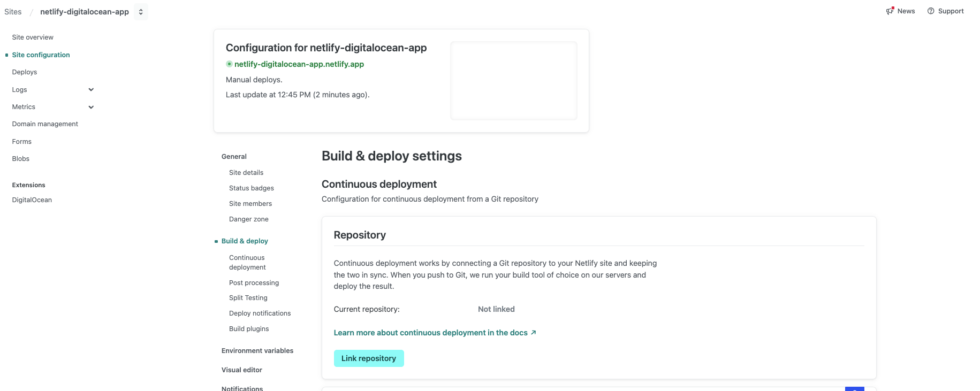The height and width of the screenshot is (391, 980).
Task: Open Environment variables settings
Action: click(x=257, y=351)
